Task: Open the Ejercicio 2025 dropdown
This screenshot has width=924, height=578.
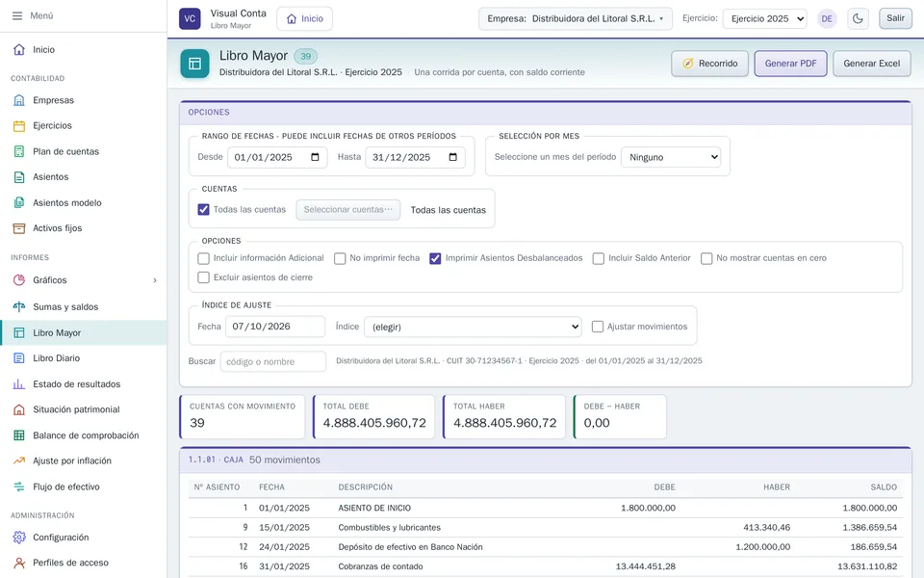Action: point(765,18)
